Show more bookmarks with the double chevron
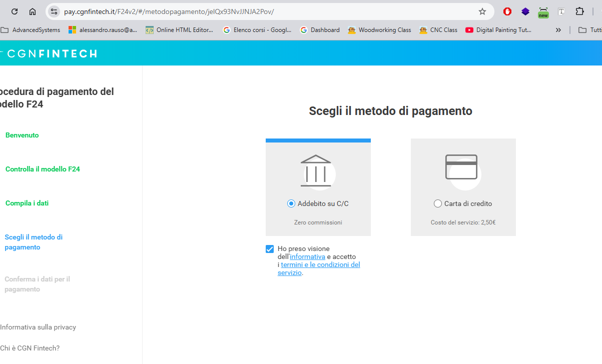This screenshot has height=364, width=602. click(x=558, y=30)
